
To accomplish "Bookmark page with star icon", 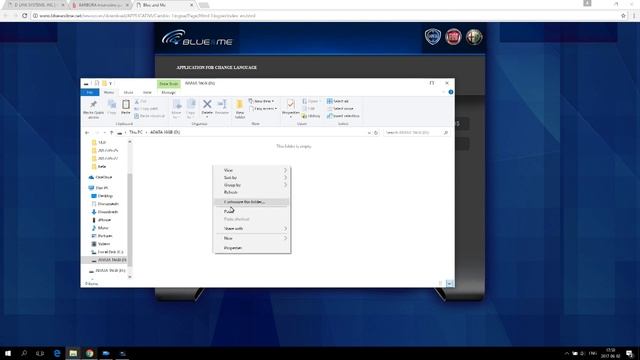I will [x=623, y=16].
